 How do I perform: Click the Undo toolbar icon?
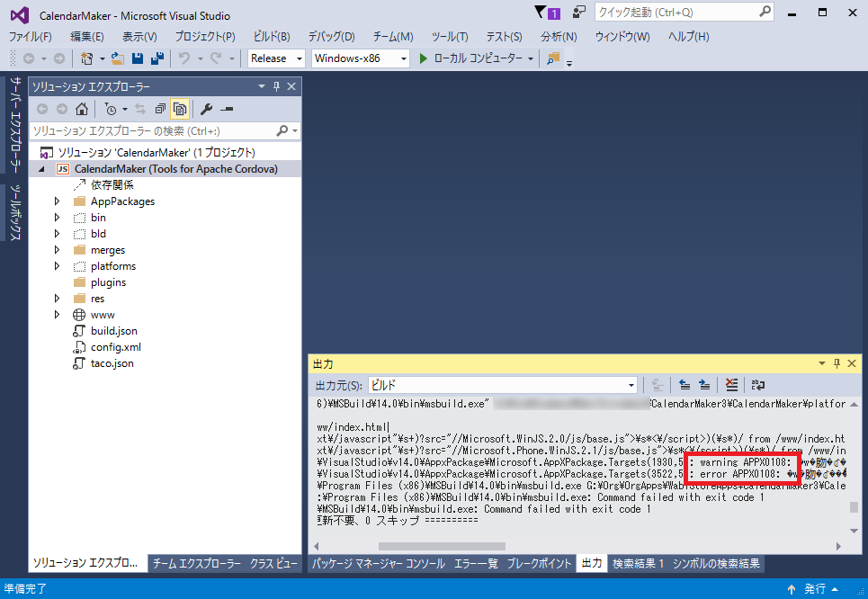click(184, 58)
